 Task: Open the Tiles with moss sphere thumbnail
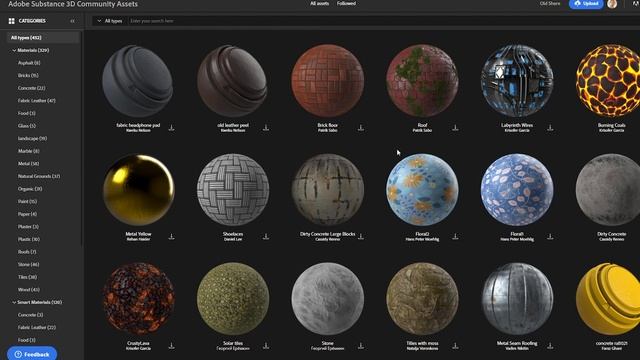422,299
